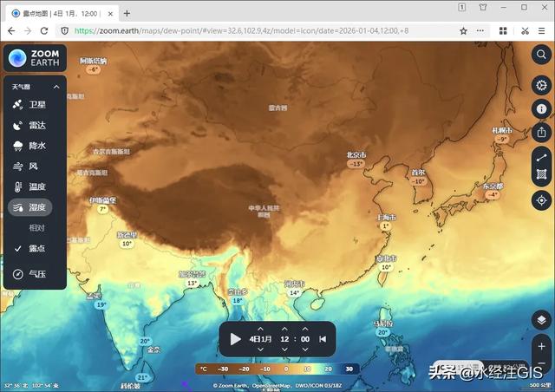The width and height of the screenshot is (555, 392).
Task: Click the browser forward arrow
Action: click(x=28, y=31)
